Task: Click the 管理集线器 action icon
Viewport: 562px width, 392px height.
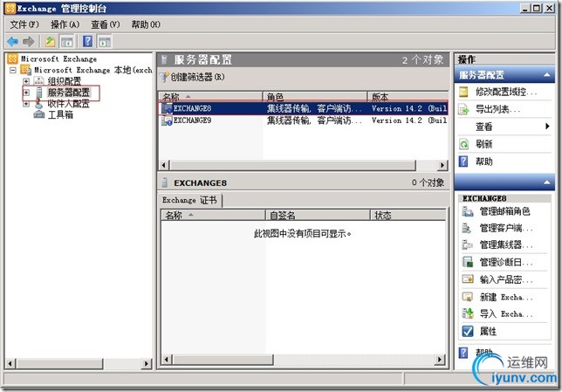Action: coord(468,245)
